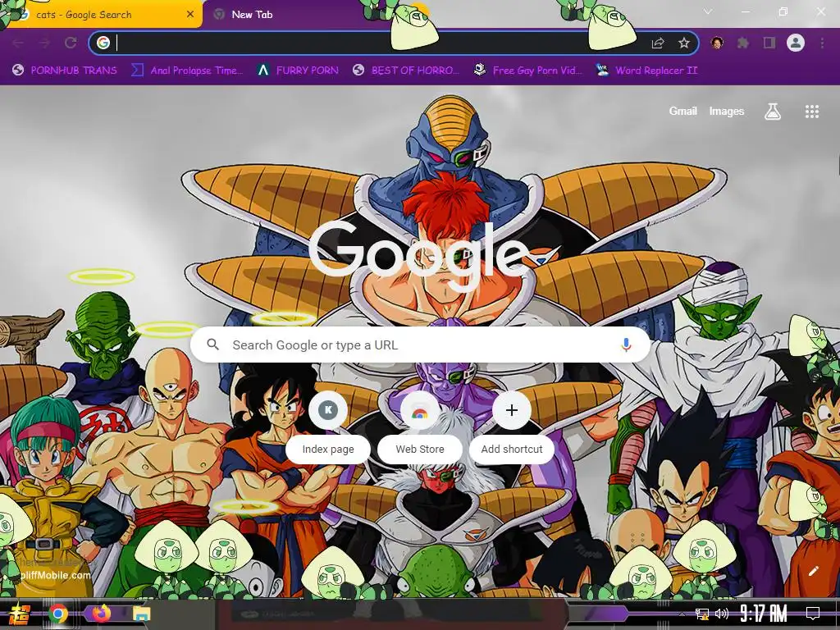Open the Web Store shortcut
This screenshot has height=630, width=840.
420,426
